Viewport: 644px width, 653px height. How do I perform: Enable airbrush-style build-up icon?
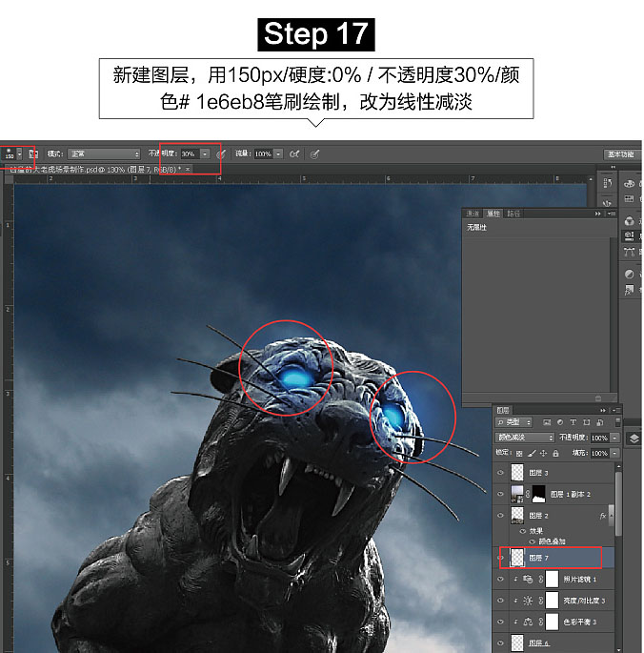pos(294,154)
